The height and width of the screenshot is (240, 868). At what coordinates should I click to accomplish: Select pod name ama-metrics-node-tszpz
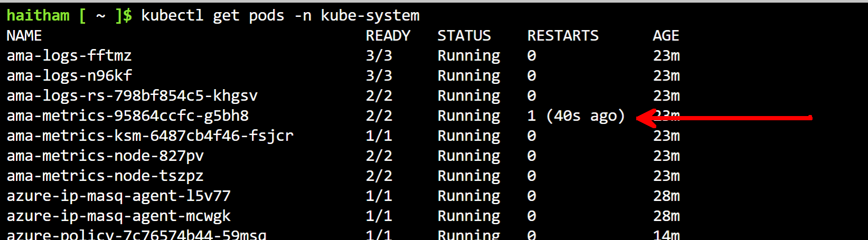pos(105,176)
